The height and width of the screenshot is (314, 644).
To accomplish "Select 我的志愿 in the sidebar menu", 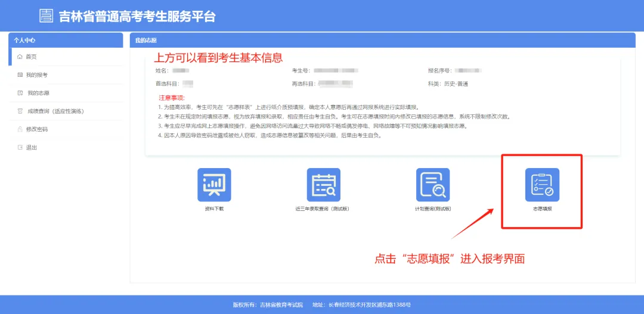I will 38,94.
